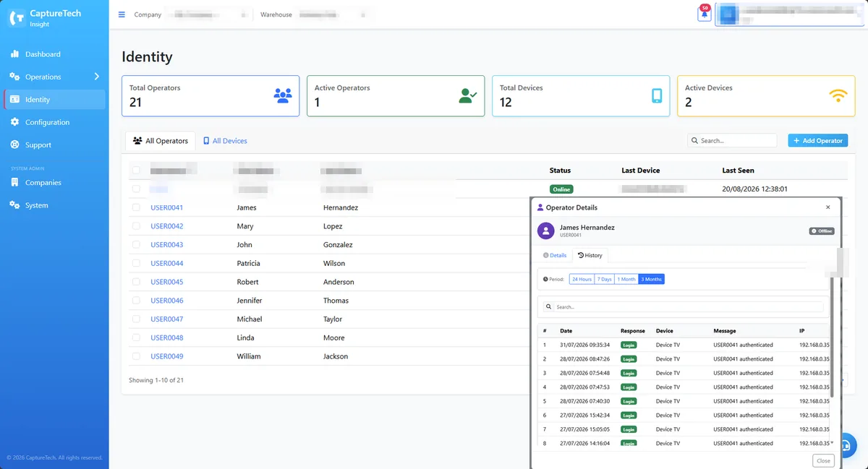Tick the checkbox for USER0049
Screen dimensions: 868x469
click(x=136, y=356)
